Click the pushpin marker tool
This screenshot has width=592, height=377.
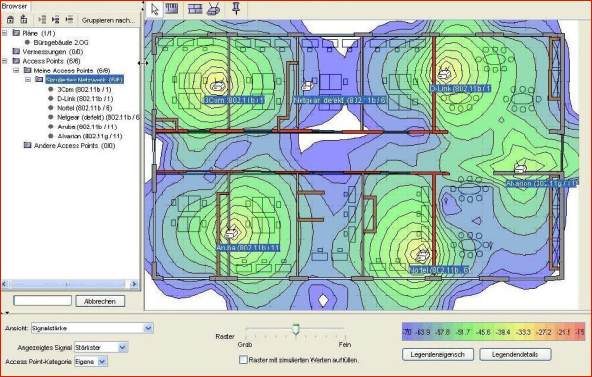tap(236, 8)
